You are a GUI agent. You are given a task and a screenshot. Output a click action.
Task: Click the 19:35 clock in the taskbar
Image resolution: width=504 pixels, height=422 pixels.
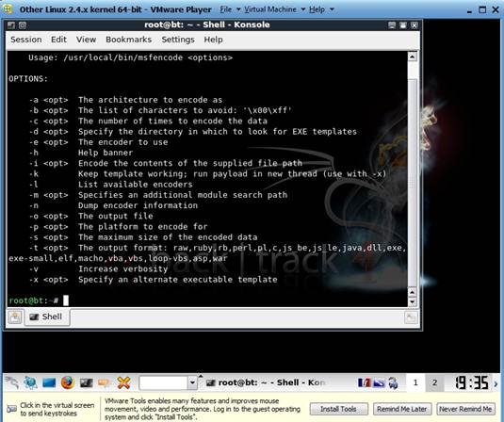coord(471,382)
